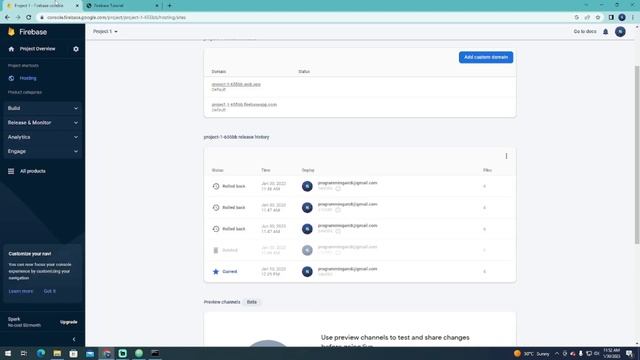Image resolution: width=640 pixels, height=360 pixels.
Task: Open project settings gear icon
Action: click(76, 49)
